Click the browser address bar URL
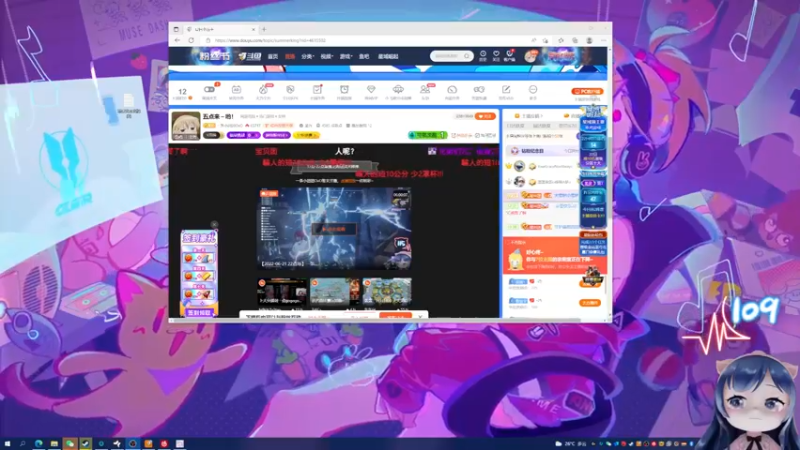Screen dimensions: 800x450 (x=270, y=40)
